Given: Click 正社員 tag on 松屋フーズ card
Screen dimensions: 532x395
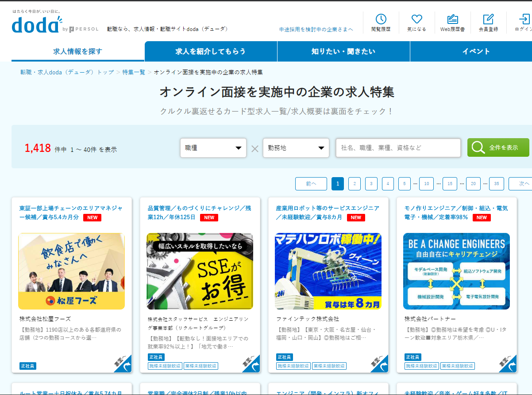Looking at the screenshot, I should click(x=27, y=366).
